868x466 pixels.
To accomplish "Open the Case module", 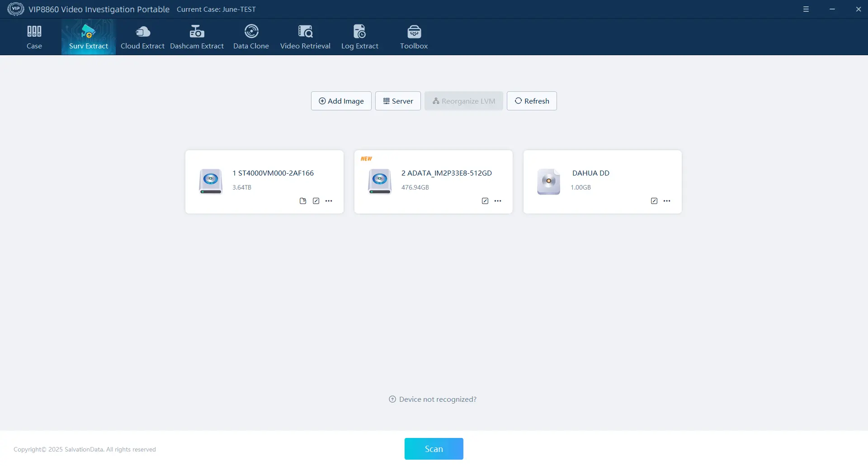I will [34, 37].
